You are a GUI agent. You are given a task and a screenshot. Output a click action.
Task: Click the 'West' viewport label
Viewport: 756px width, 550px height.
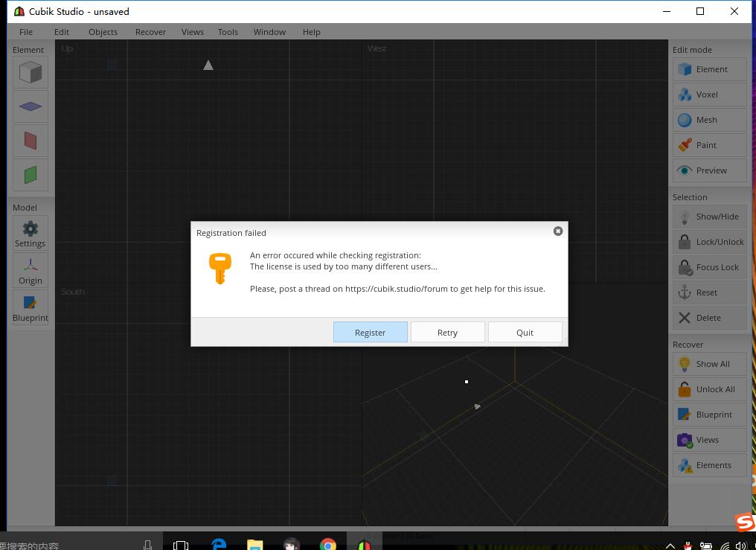[377, 48]
